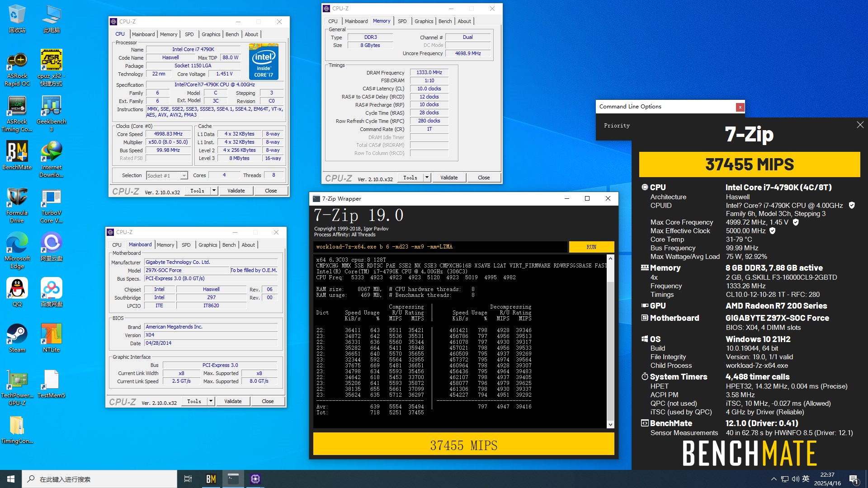
Task: Click the Intel inside Core i7 logo
Action: point(264,62)
